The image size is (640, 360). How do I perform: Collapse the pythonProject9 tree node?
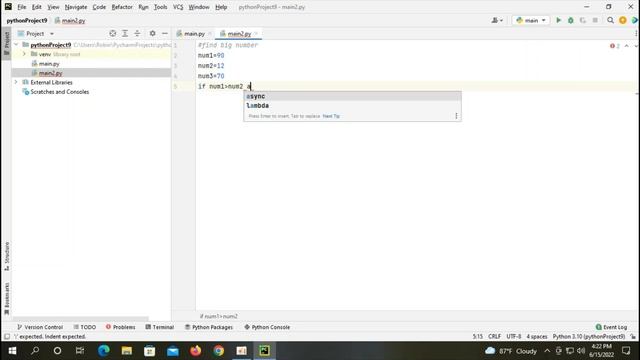[16, 44]
